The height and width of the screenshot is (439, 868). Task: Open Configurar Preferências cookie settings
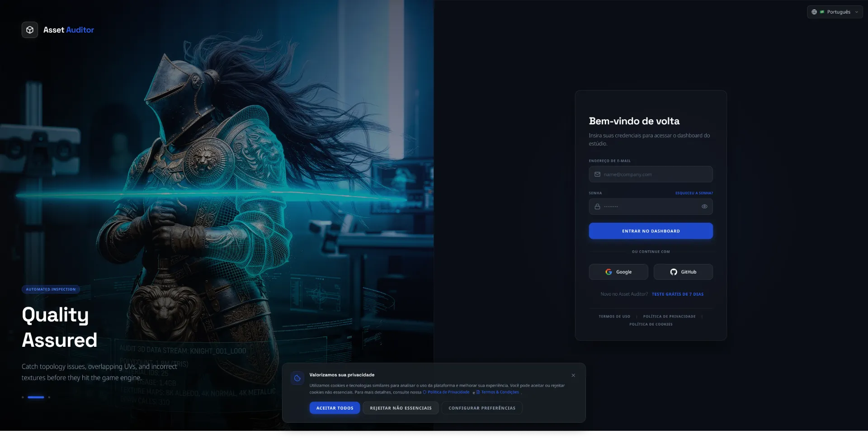point(482,408)
